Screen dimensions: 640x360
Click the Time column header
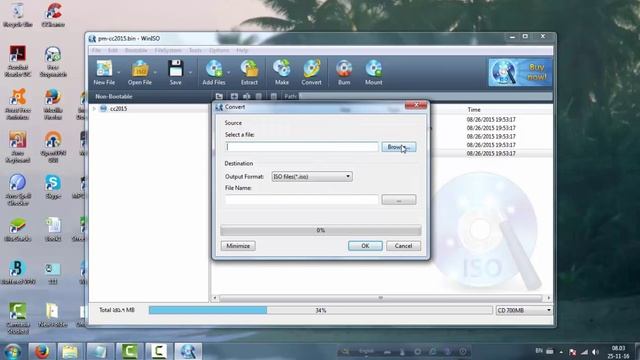pyautogui.click(x=474, y=109)
